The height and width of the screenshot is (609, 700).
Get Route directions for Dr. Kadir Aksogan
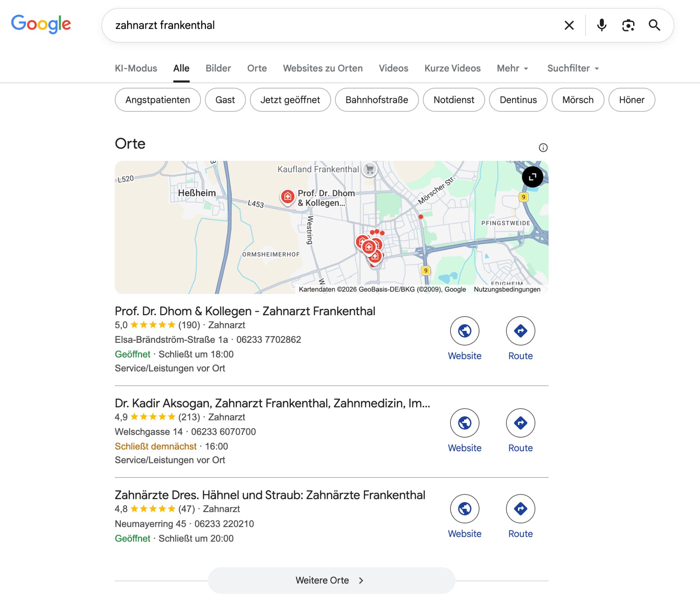520,423
